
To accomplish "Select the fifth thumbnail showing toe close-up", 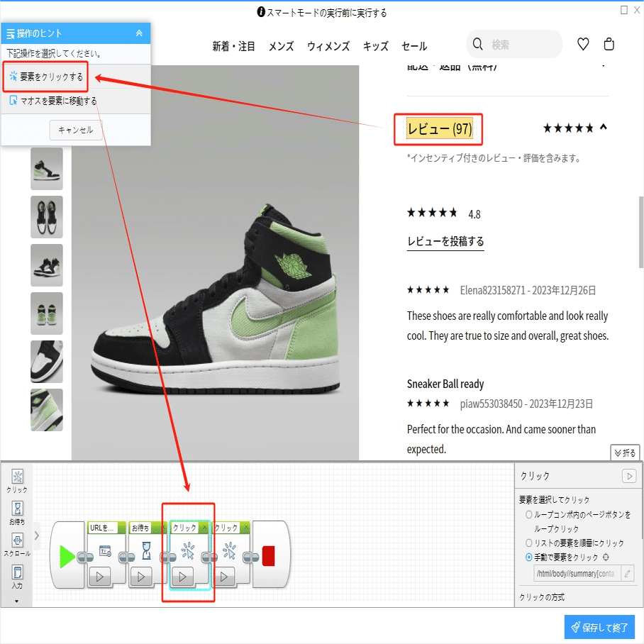I will tap(47, 362).
